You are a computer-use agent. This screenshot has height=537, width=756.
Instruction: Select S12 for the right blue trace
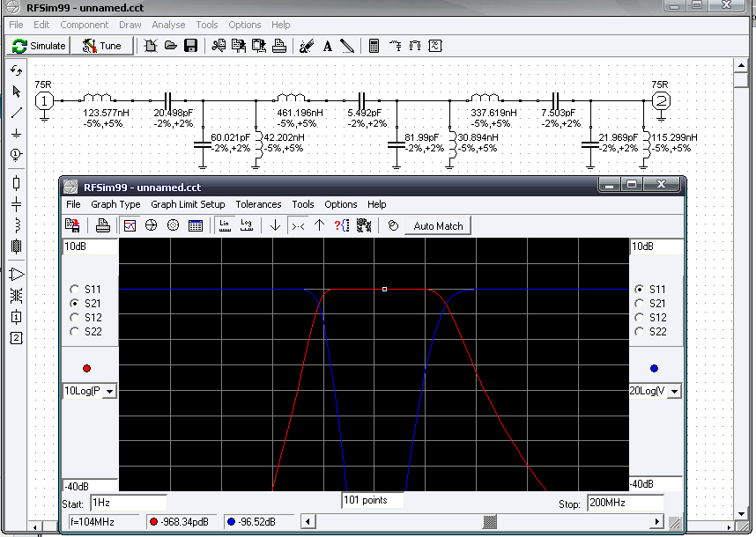tap(639, 318)
